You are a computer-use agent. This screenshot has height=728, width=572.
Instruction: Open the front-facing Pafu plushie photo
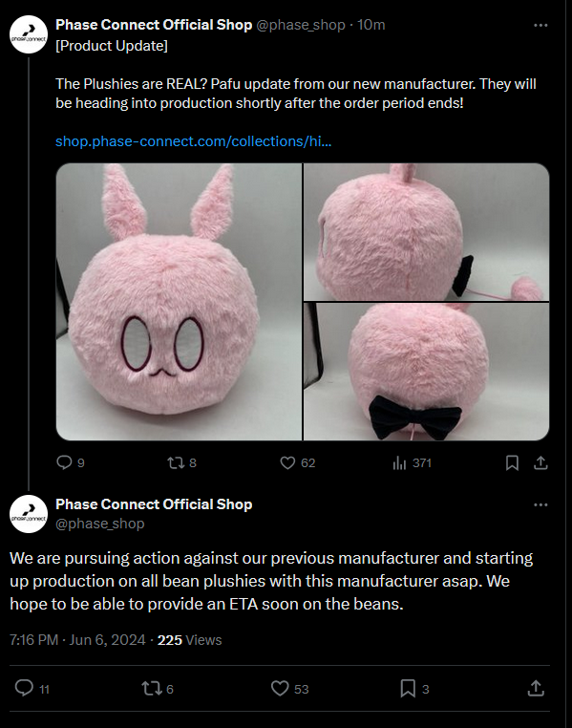pyautogui.click(x=179, y=302)
